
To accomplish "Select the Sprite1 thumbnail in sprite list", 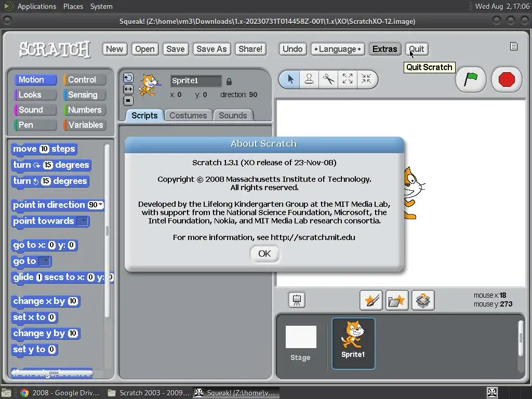I will coord(353,343).
